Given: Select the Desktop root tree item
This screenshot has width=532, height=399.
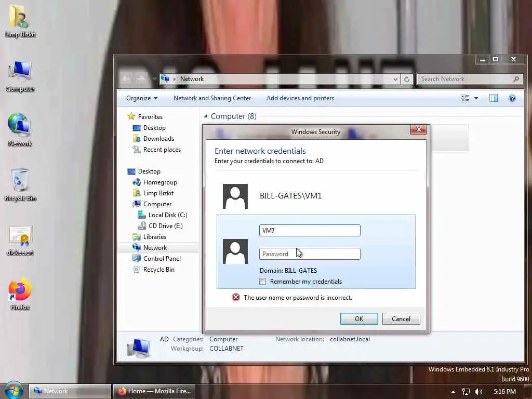Looking at the screenshot, I should [149, 171].
